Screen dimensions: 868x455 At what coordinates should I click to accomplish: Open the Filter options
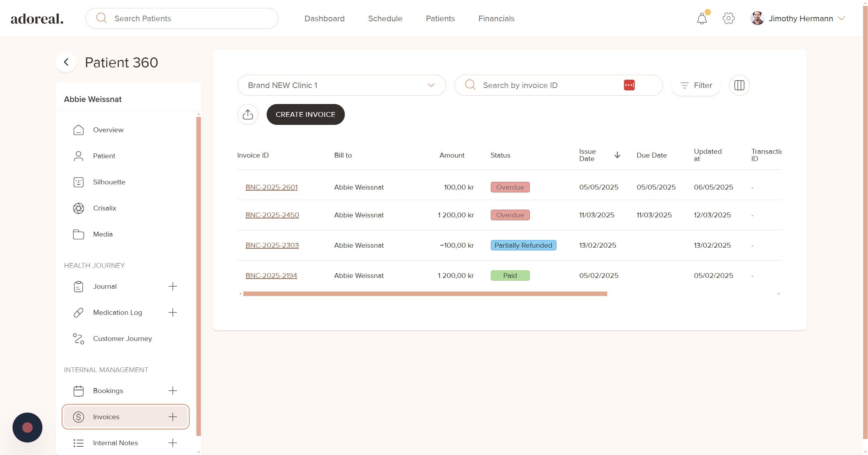(696, 85)
